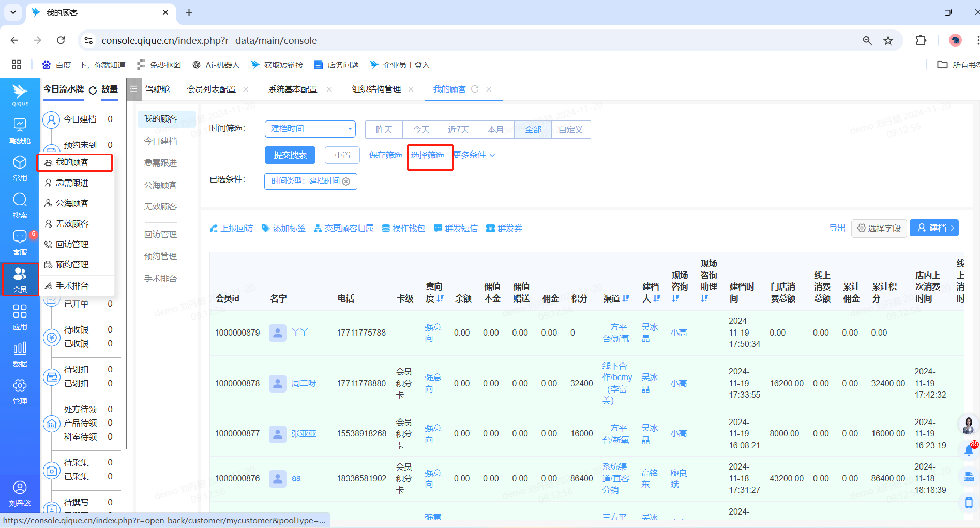980x528 pixels.
Task: Click the 提交搜索 button
Action: click(290, 155)
